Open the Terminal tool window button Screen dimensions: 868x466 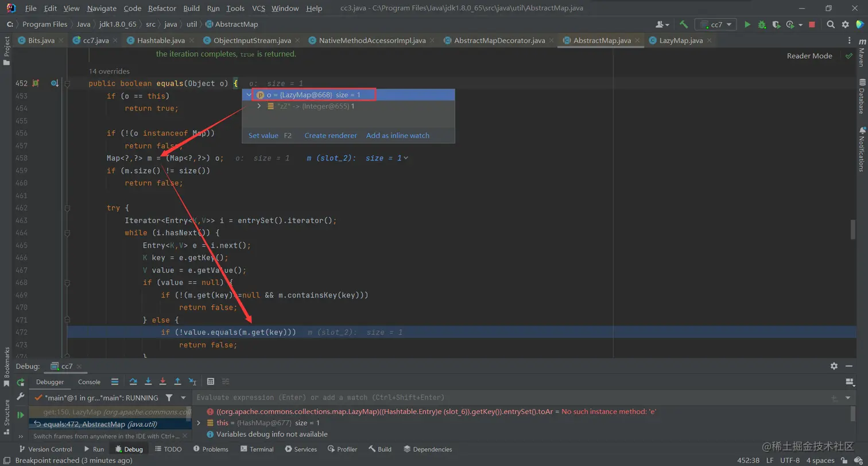(x=257, y=449)
